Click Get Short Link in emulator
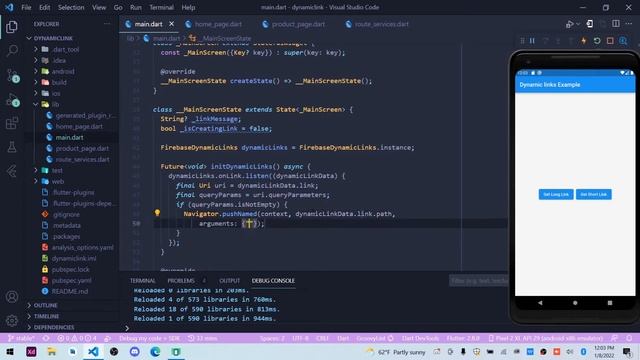The image size is (640, 360). 593,194
